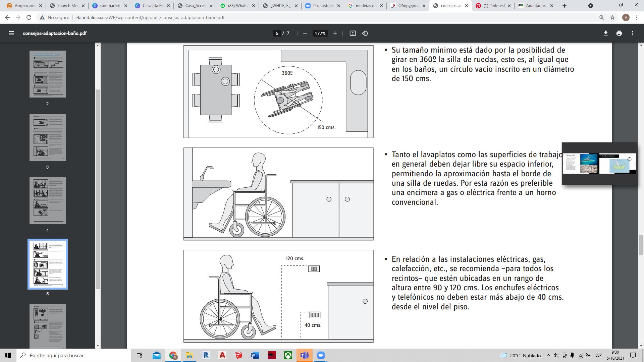Switch to the _WHITE, E_ tab
Viewport: 644px width, 362px height.
tap(278, 6)
